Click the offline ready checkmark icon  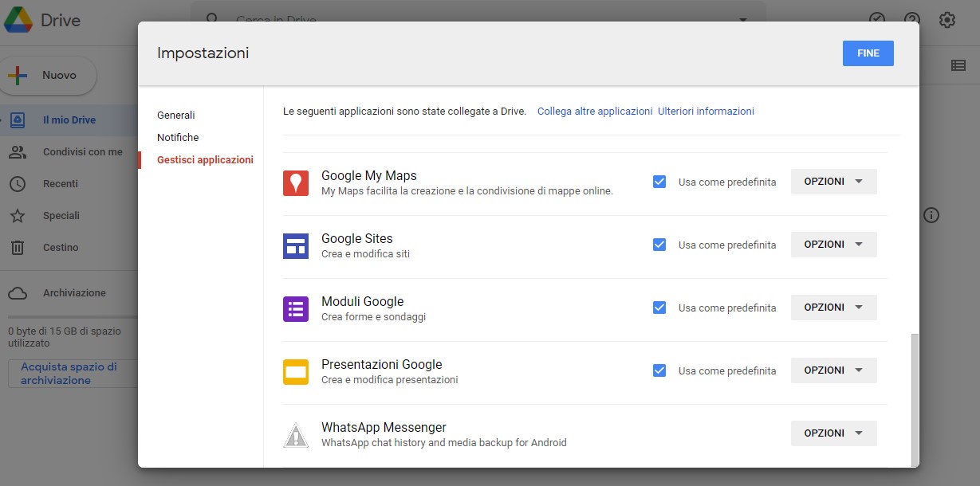point(877,20)
